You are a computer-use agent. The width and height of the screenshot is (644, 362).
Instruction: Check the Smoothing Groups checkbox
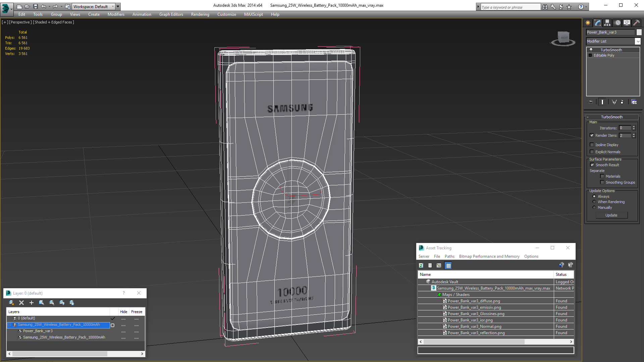pos(602,182)
